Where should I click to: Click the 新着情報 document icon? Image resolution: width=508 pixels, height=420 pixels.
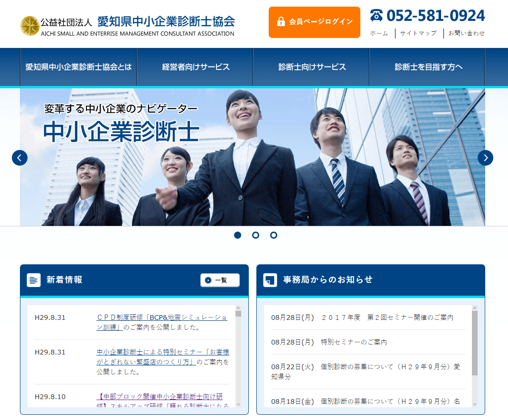[34, 280]
